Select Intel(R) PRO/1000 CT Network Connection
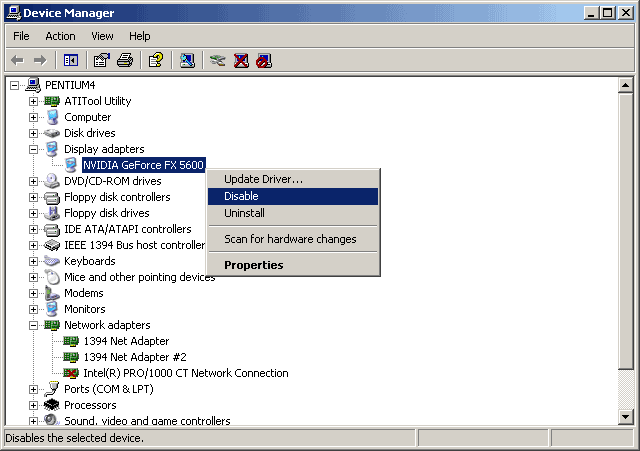The height and width of the screenshot is (451, 640). point(186,373)
